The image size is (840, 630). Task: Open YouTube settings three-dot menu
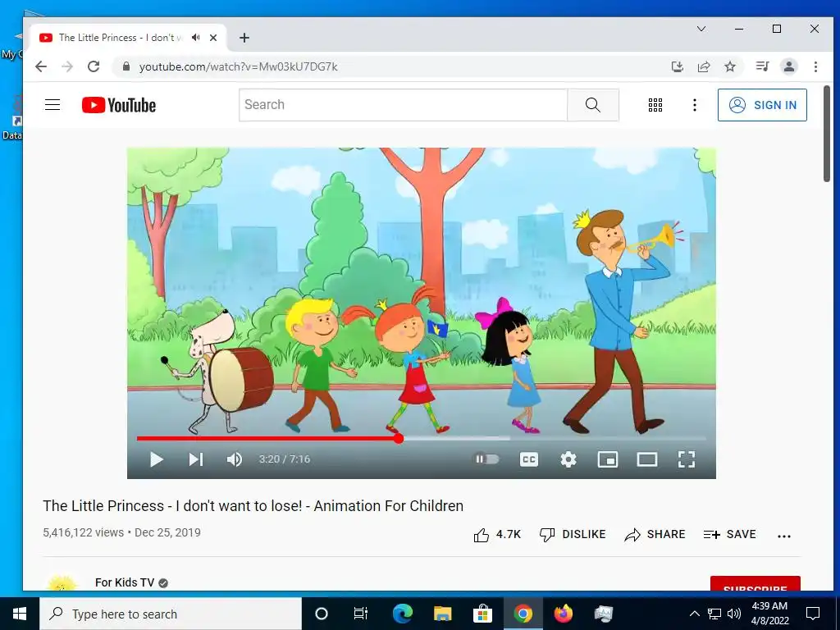694,105
